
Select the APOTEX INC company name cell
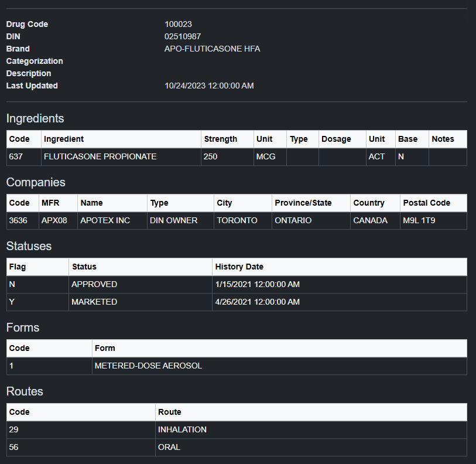click(x=105, y=220)
